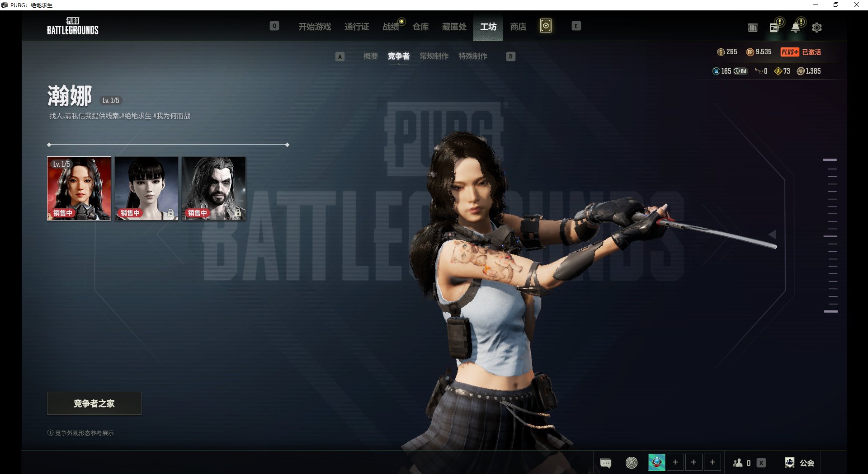
Task: Select the bearded long-haired character thumbnail
Action: point(214,188)
